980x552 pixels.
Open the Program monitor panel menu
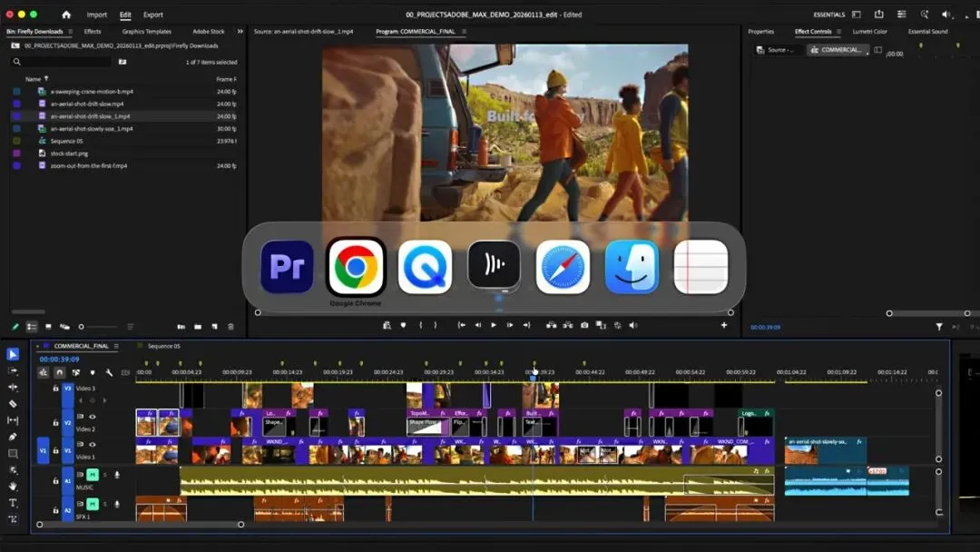pos(464,32)
